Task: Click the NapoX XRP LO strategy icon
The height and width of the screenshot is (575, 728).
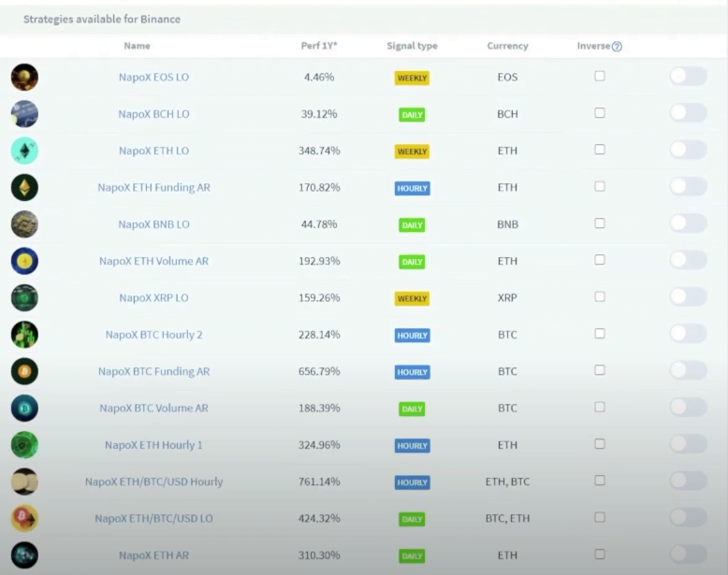Action: click(24, 298)
